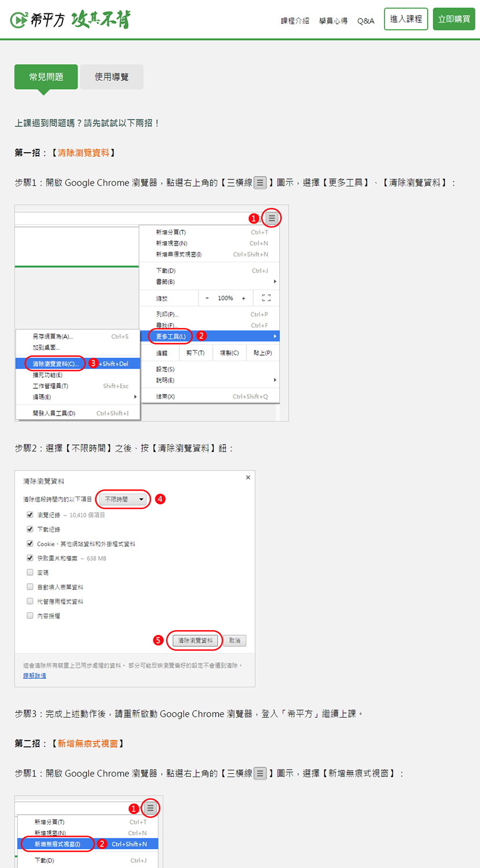
Task: Expand the 編碼(E) submenu arrow
Action: [x=135, y=397]
